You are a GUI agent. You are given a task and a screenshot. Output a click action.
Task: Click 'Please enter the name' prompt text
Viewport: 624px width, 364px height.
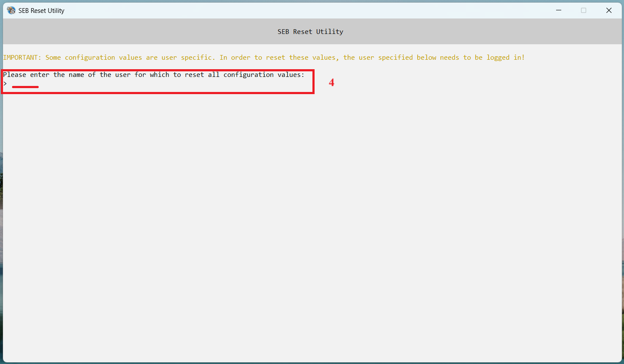tap(43, 75)
